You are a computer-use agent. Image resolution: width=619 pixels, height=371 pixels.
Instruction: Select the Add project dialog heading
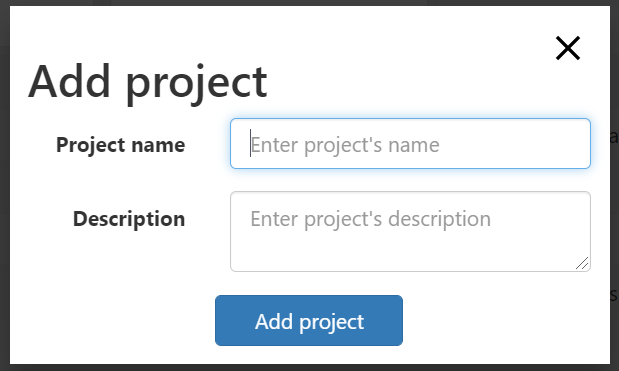point(148,82)
